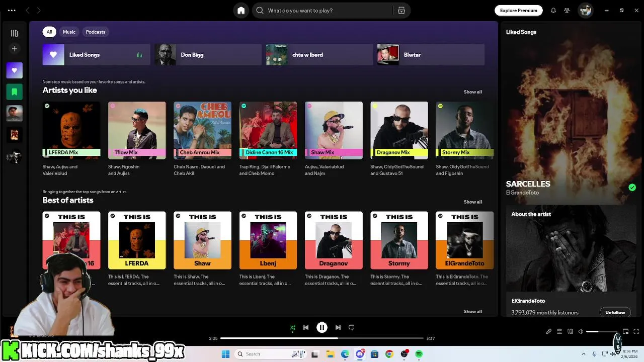Open This Is Stormy playlist
The height and width of the screenshot is (362, 644).
(x=399, y=249)
